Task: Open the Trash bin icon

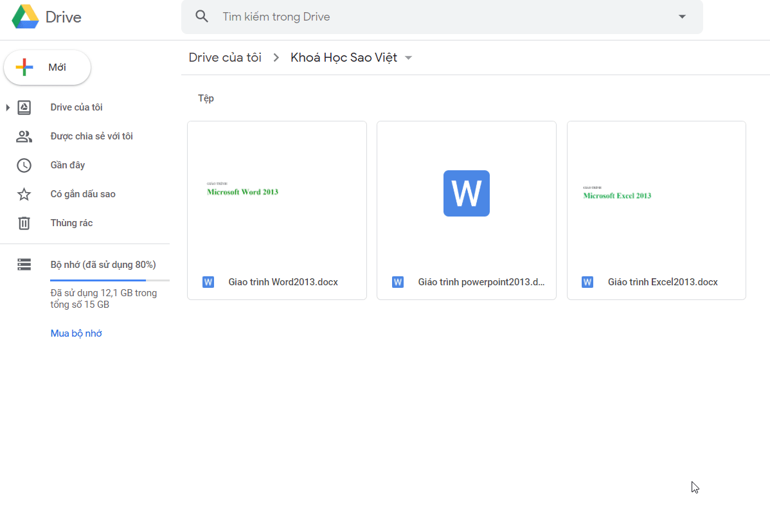Action: coord(24,224)
